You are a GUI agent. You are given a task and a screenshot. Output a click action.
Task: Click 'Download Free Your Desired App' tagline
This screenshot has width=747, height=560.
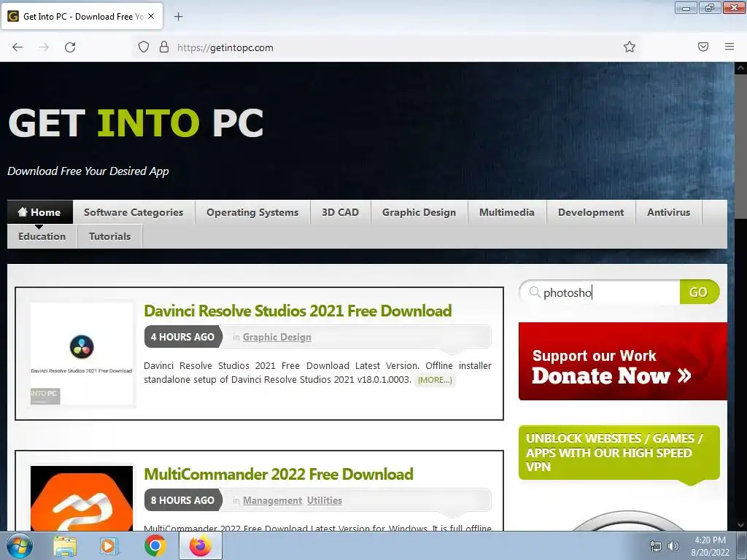pyautogui.click(x=88, y=171)
